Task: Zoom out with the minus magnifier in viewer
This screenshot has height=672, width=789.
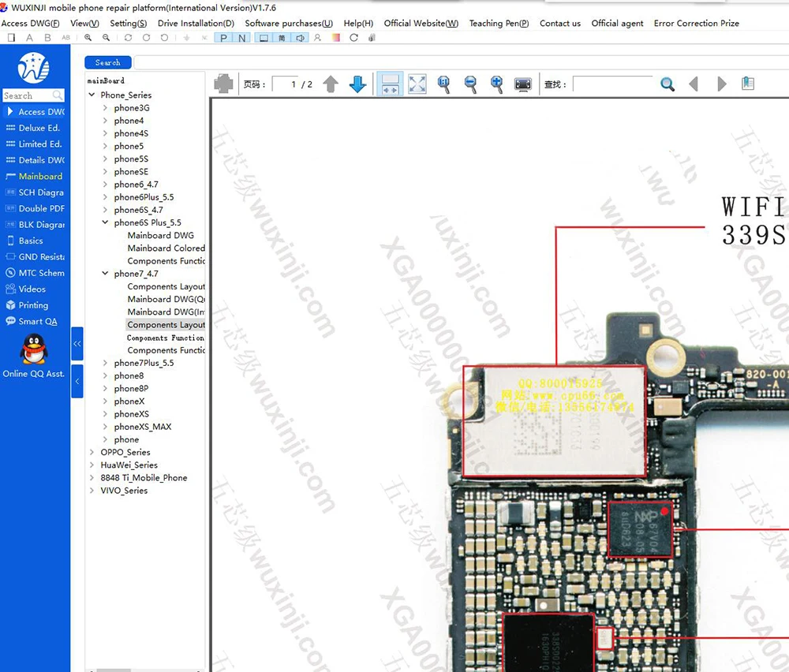Action: (470, 84)
